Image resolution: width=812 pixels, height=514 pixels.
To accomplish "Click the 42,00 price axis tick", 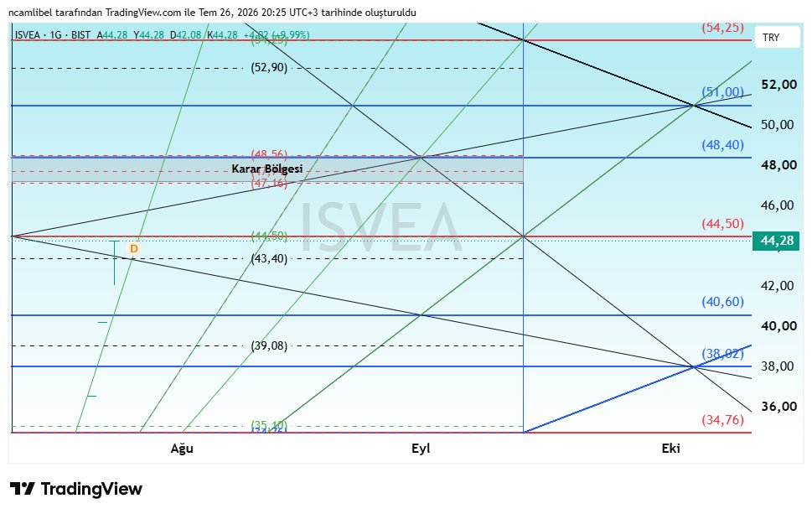I will pos(778,285).
